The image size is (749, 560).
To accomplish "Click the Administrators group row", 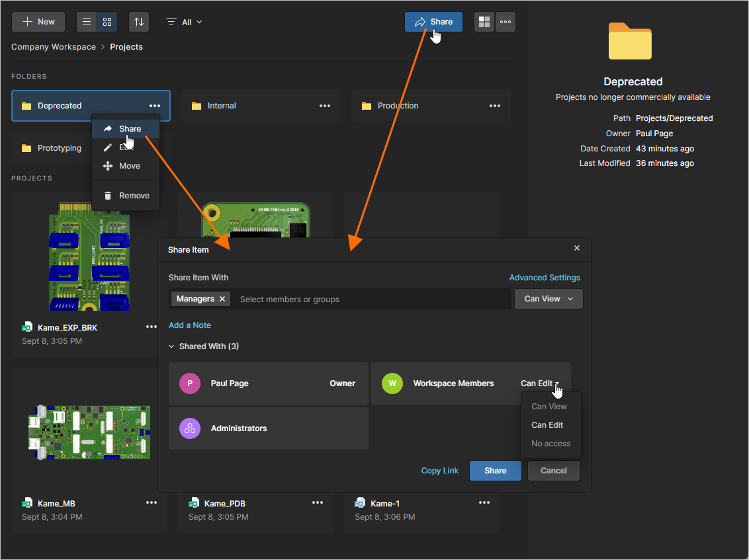I will pos(269,428).
